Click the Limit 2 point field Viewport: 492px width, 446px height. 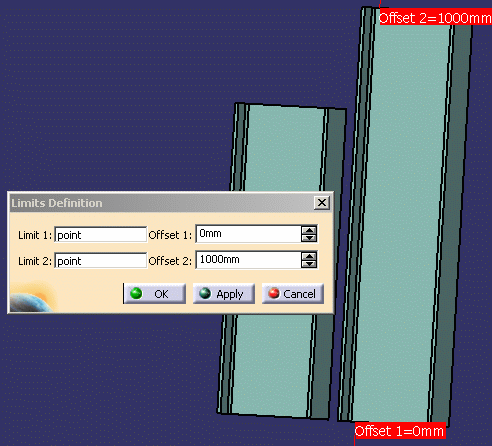click(100, 261)
